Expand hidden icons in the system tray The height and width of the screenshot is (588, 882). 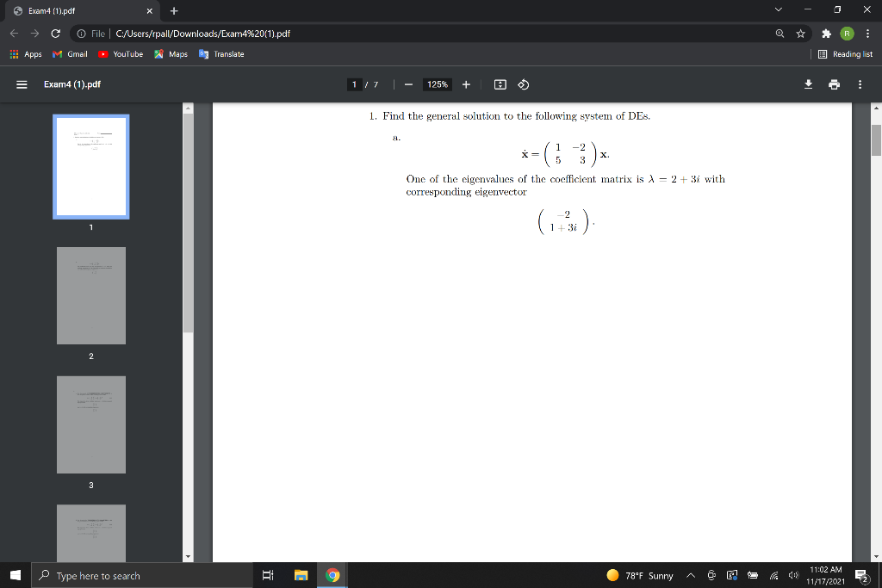(691, 575)
